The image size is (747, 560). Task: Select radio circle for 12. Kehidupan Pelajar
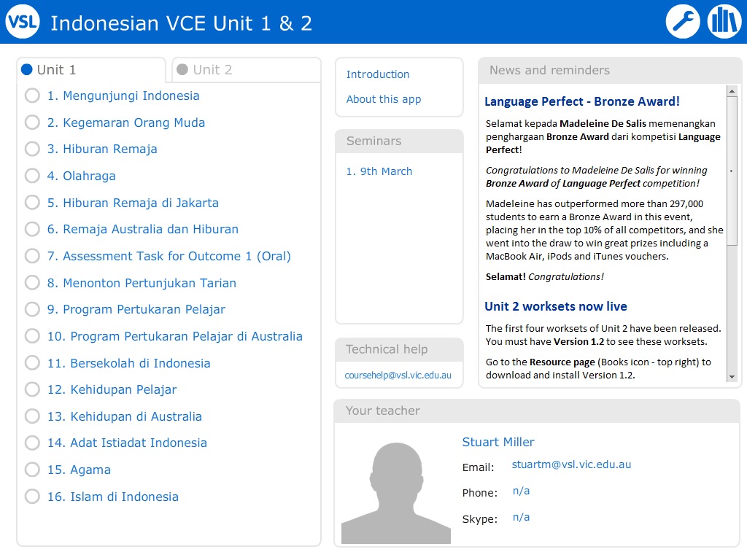pos(32,389)
